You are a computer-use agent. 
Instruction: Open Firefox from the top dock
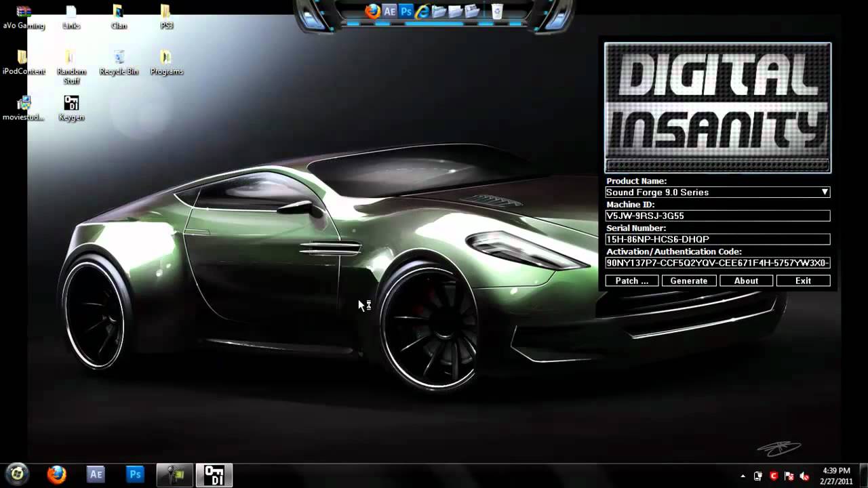tap(372, 11)
